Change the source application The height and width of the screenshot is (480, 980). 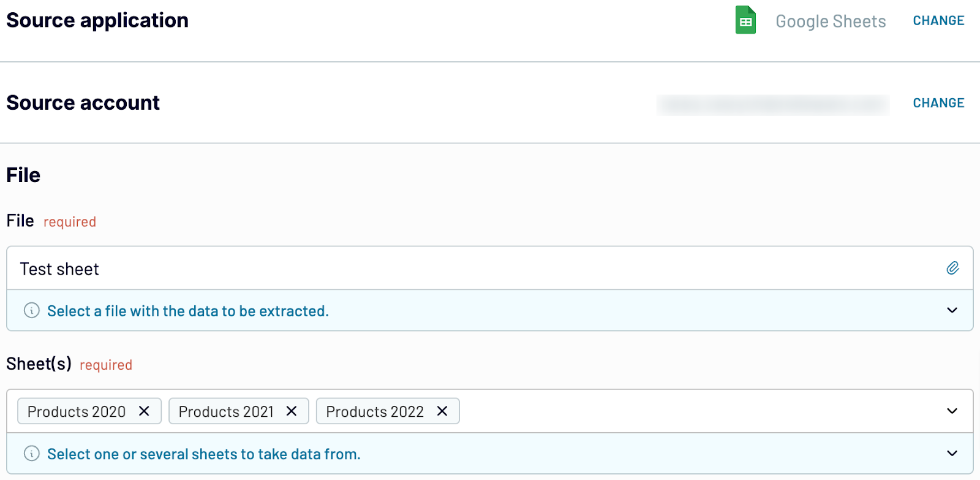(x=938, y=21)
